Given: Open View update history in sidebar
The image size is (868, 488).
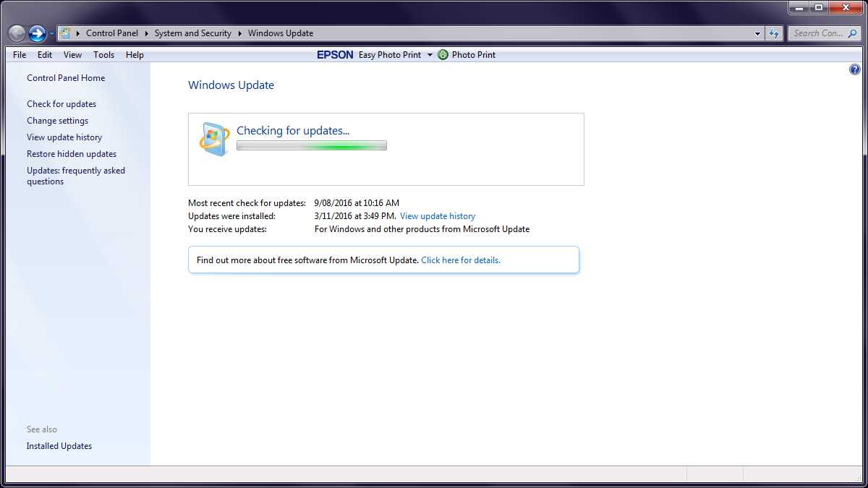Looking at the screenshot, I should [x=64, y=137].
